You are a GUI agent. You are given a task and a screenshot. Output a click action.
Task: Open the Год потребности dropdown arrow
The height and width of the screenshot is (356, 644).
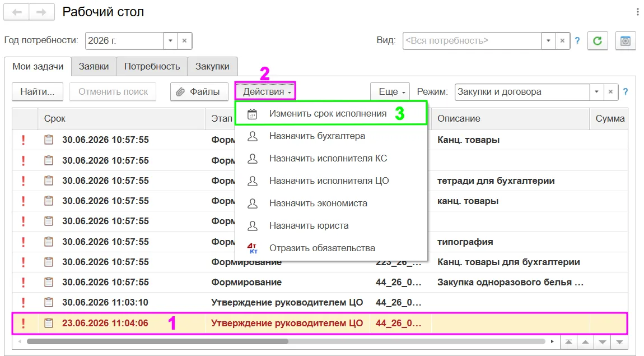tap(170, 41)
